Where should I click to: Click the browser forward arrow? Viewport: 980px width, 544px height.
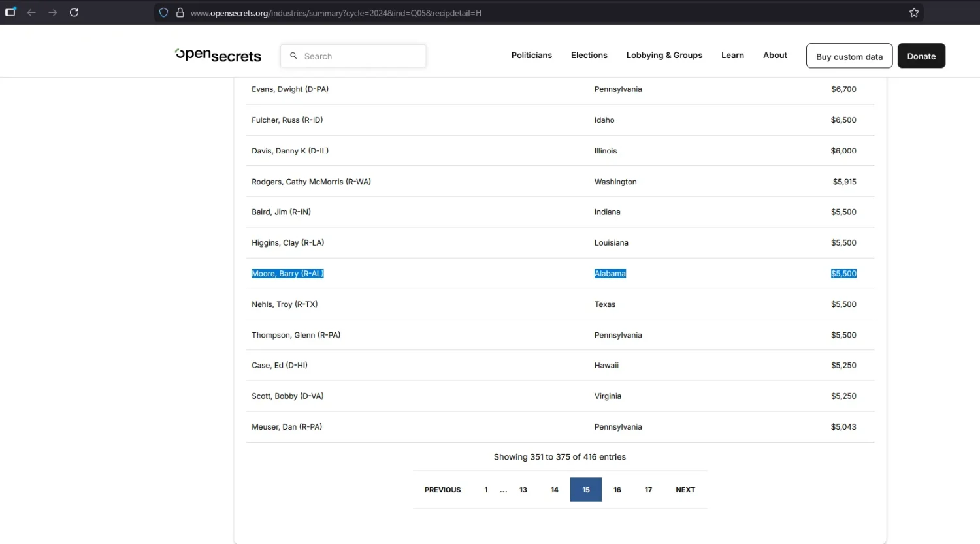(x=53, y=12)
